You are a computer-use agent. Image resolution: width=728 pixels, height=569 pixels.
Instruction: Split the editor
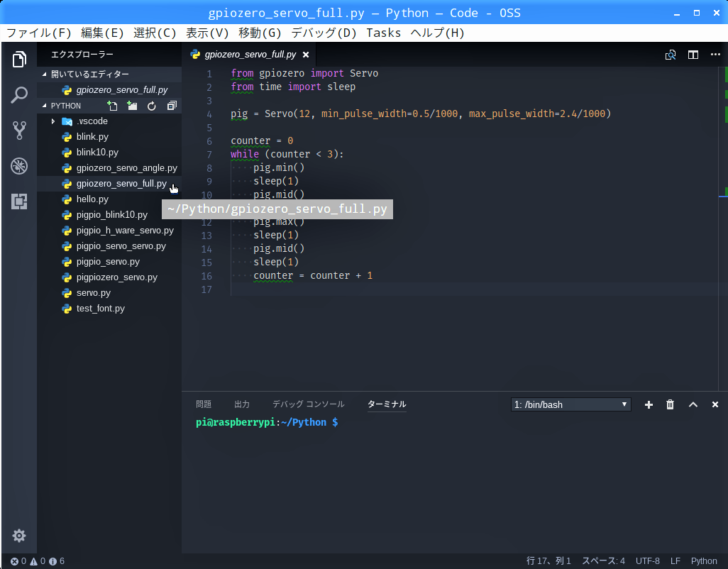(x=693, y=55)
